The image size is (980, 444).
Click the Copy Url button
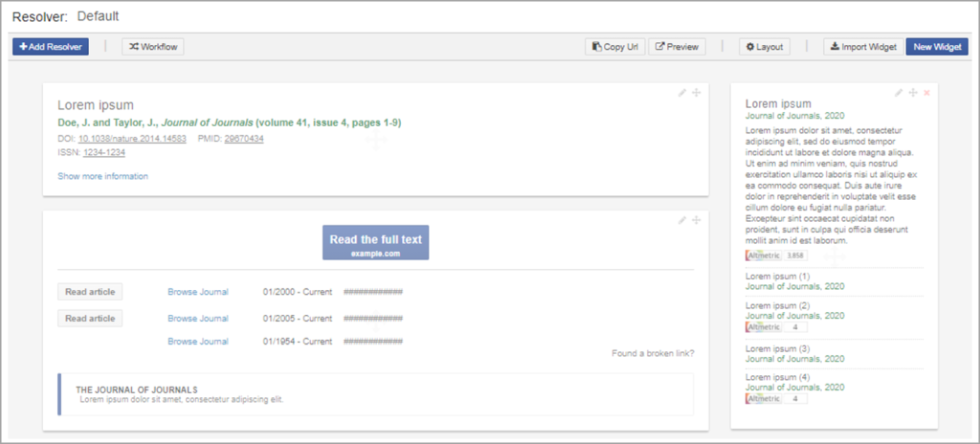click(x=615, y=47)
